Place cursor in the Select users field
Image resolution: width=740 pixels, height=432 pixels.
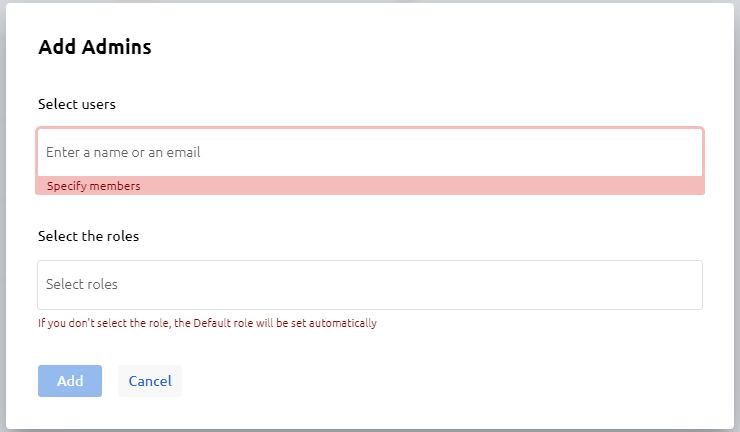(x=369, y=153)
